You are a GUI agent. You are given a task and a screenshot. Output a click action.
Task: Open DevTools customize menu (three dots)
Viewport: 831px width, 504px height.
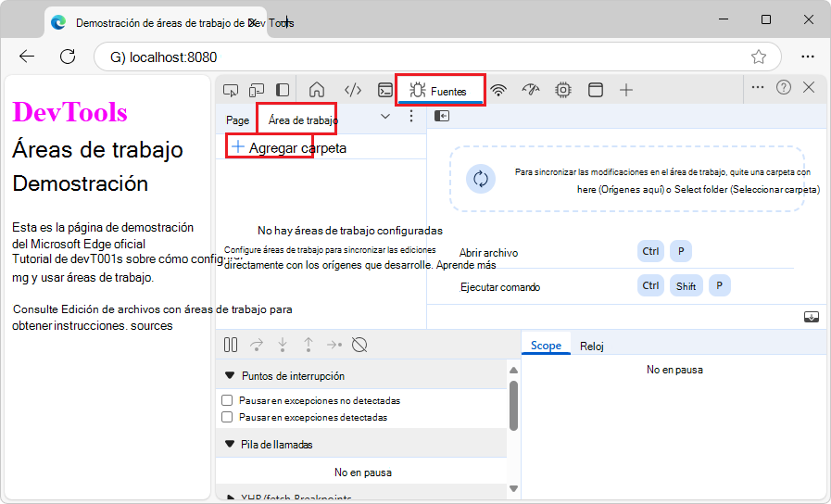tap(758, 87)
